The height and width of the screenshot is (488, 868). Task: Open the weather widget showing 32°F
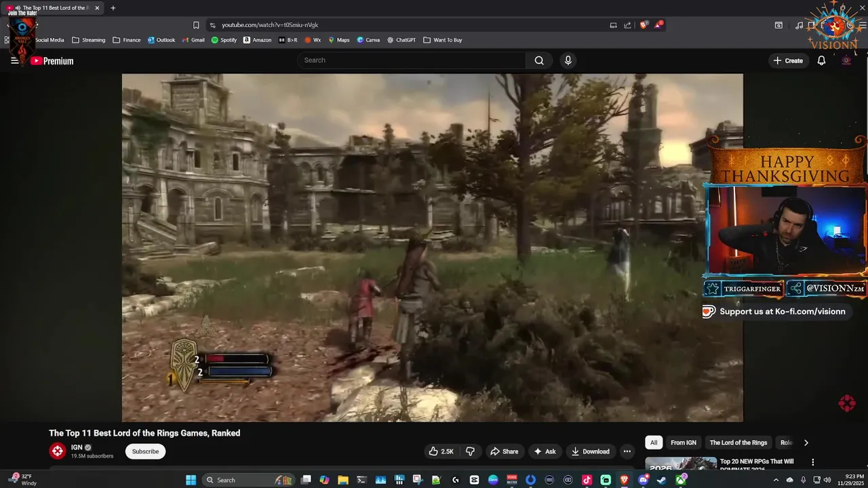coord(22,480)
